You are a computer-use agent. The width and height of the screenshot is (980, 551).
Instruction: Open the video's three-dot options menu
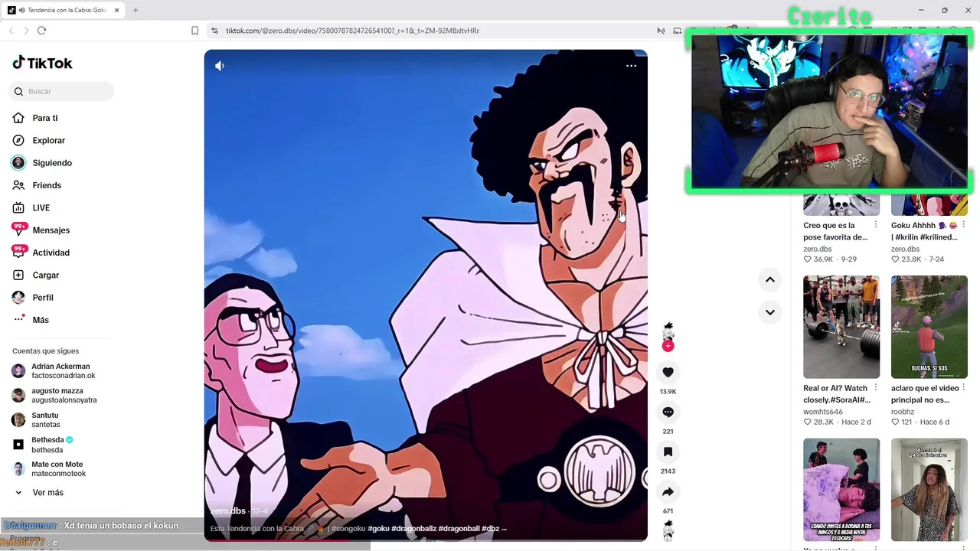(x=631, y=66)
